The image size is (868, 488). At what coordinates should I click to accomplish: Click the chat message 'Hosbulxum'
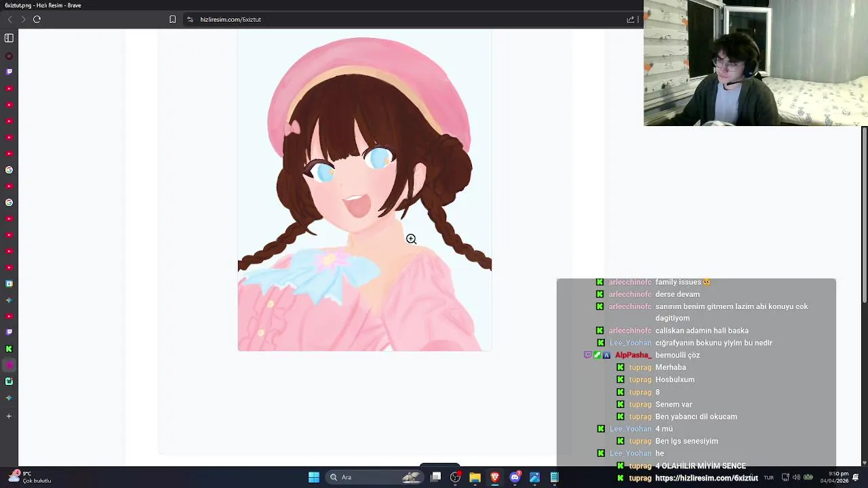pos(675,380)
